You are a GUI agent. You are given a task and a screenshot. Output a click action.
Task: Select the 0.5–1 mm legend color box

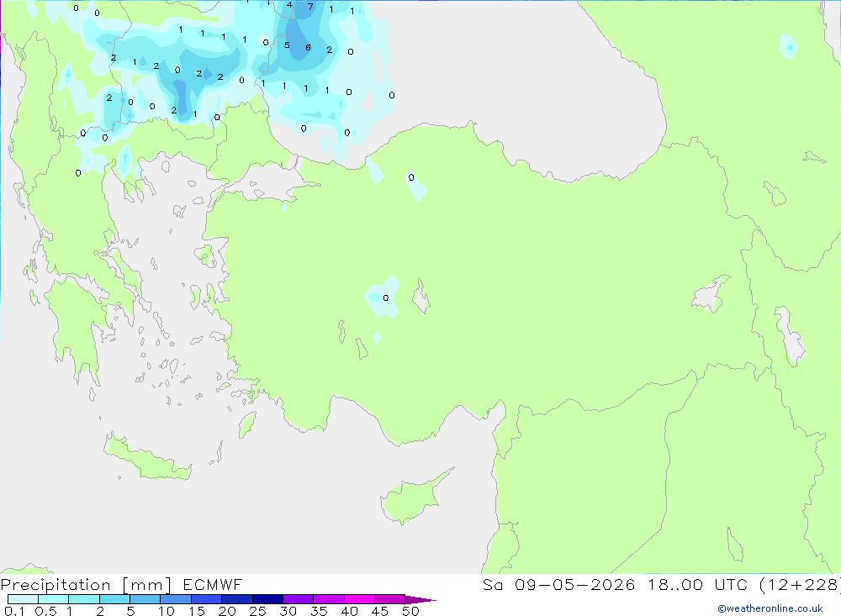click(x=54, y=599)
